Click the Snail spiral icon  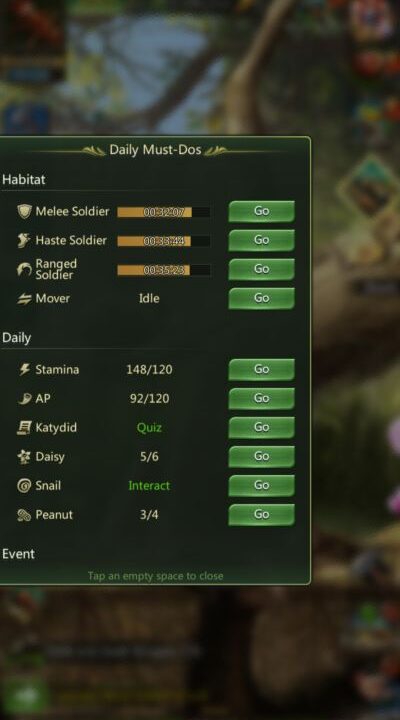tap(24, 486)
